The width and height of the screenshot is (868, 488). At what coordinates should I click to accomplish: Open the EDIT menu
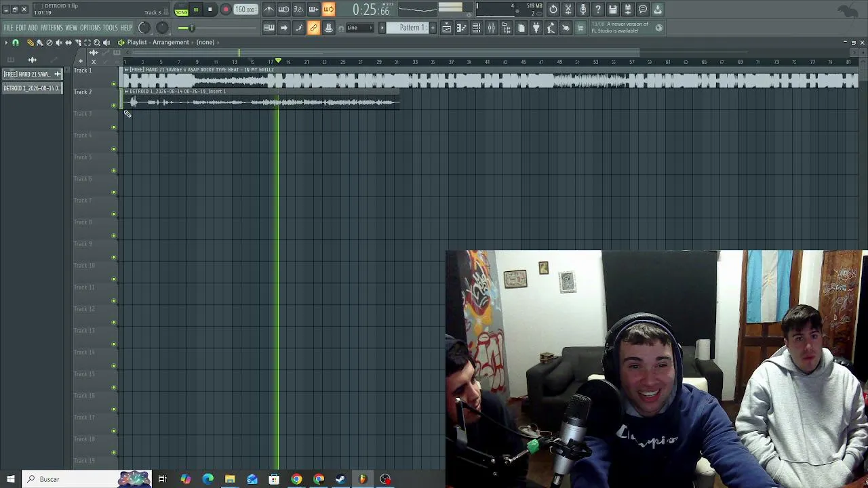(21, 28)
